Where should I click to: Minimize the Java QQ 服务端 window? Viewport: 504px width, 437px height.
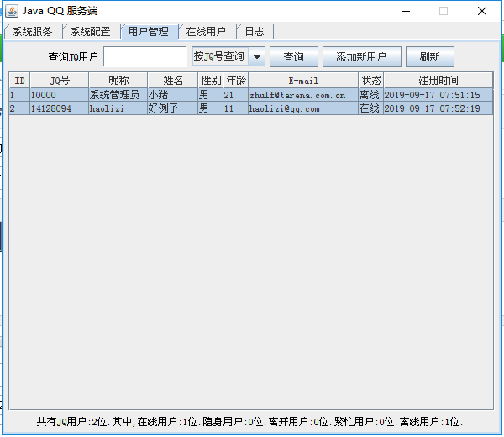pyautogui.click(x=406, y=11)
